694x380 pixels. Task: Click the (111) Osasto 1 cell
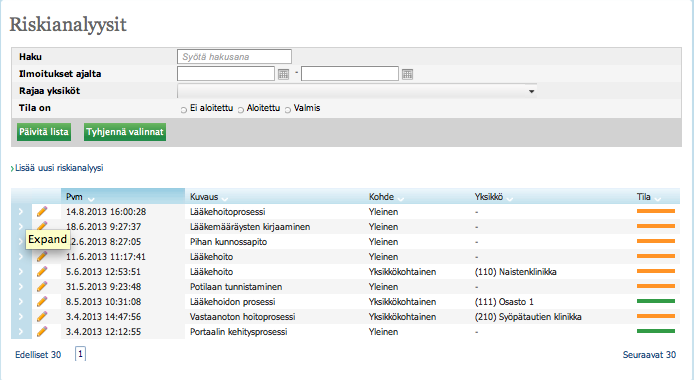pos(504,302)
